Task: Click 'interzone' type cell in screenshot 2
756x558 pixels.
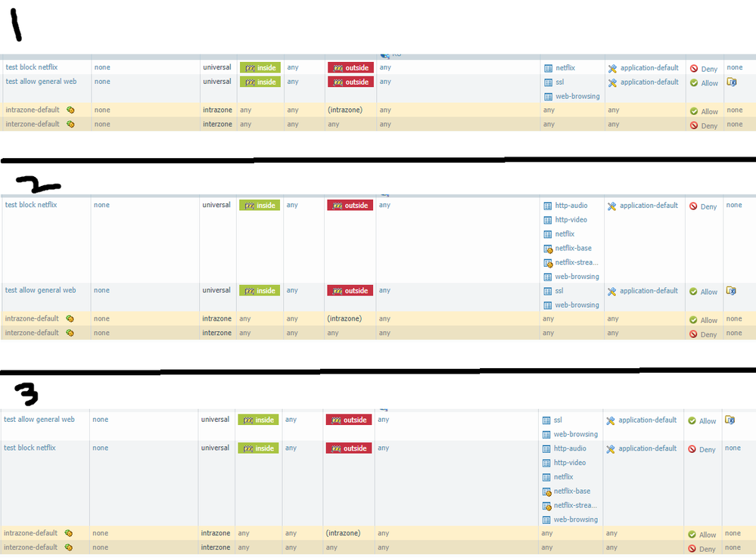Action: click(217, 333)
